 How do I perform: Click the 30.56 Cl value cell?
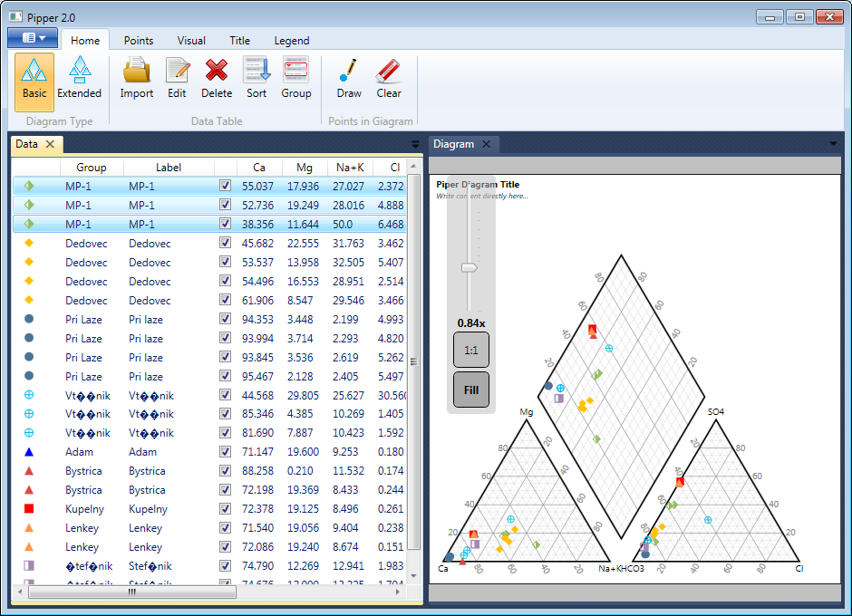click(x=392, y=395)
